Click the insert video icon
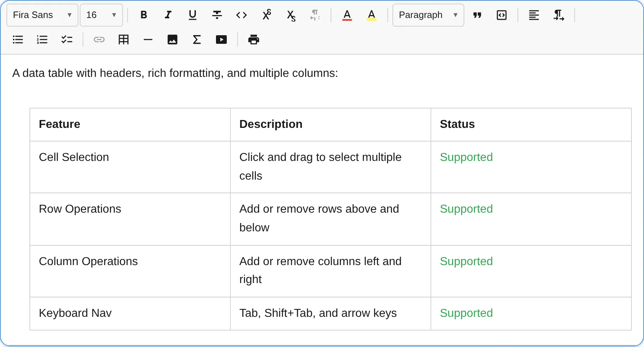644x347 pixels. coord(221,40)
